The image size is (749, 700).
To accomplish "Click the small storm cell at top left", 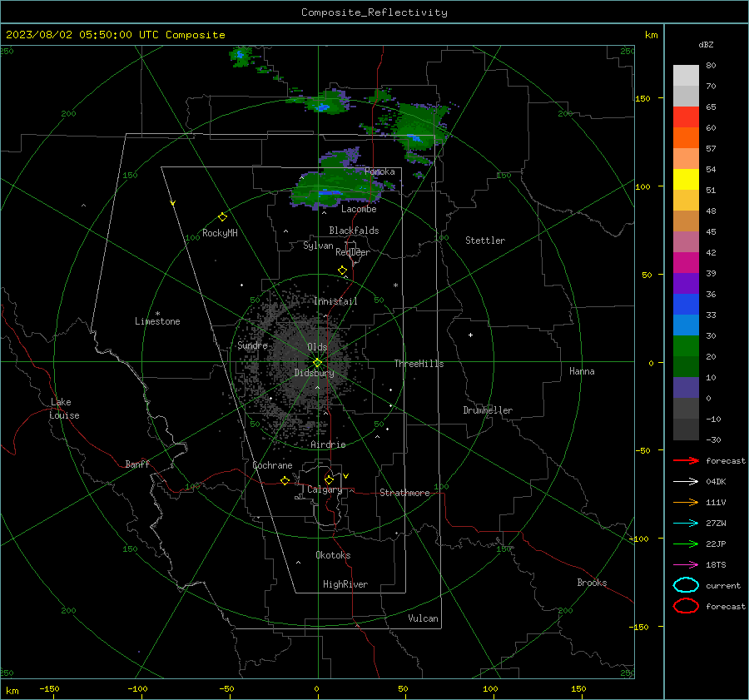I will (241, 56).
